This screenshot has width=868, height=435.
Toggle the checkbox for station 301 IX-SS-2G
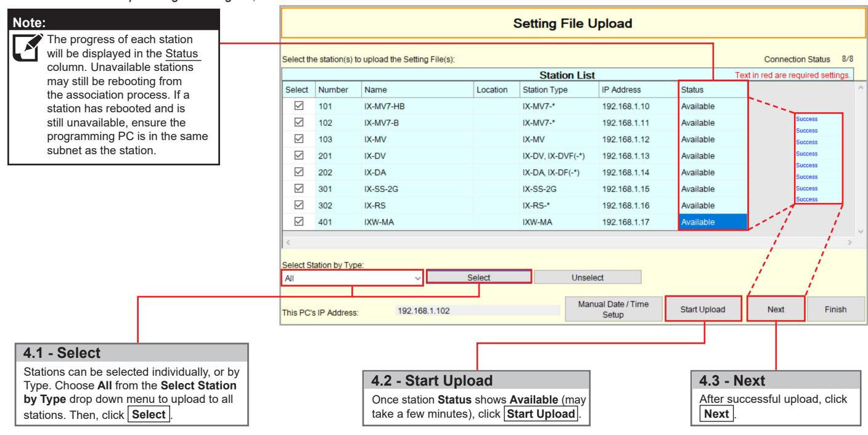(x=298, y=189)
